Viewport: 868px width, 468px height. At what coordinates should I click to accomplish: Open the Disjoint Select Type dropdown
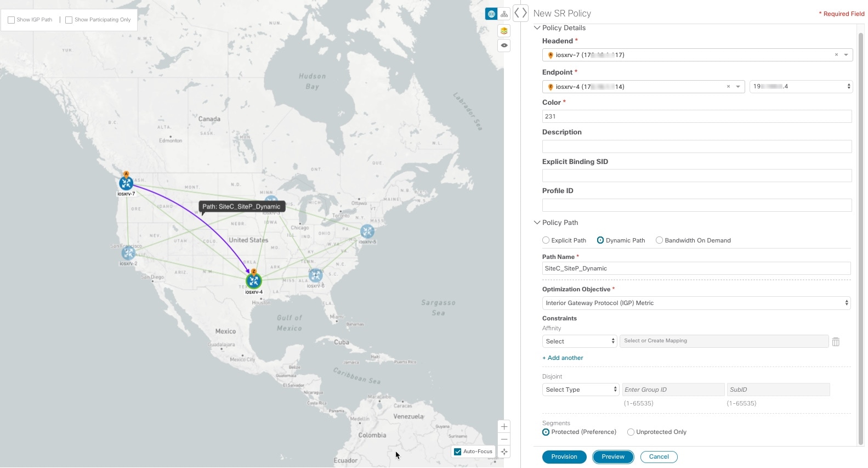pyautogui.click(x=580, y=390)
